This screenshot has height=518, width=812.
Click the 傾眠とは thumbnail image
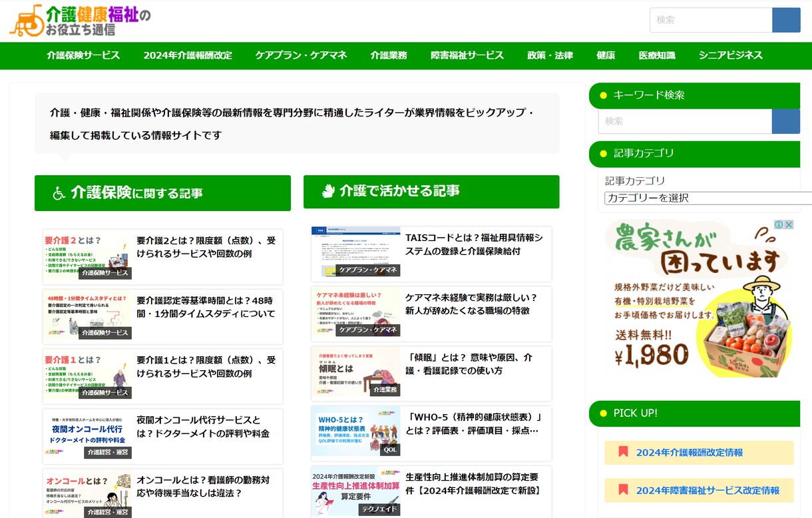356,372
